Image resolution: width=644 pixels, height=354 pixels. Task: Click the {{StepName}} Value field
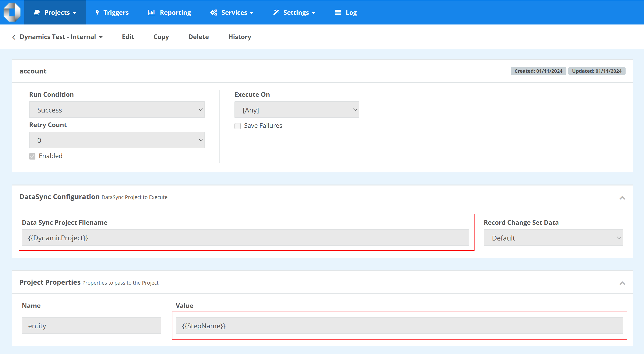pyautogui.click(x=399, y=325)
